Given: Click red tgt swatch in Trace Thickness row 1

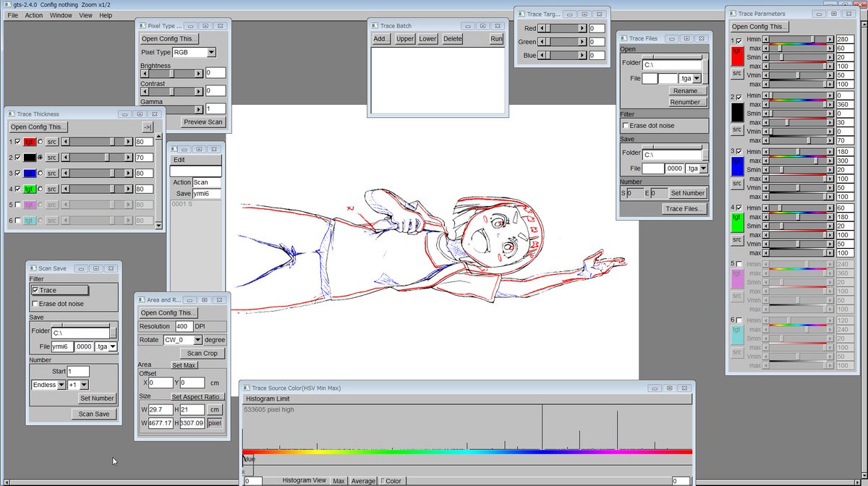Looking at the screenshot, I should coord(30,142).
